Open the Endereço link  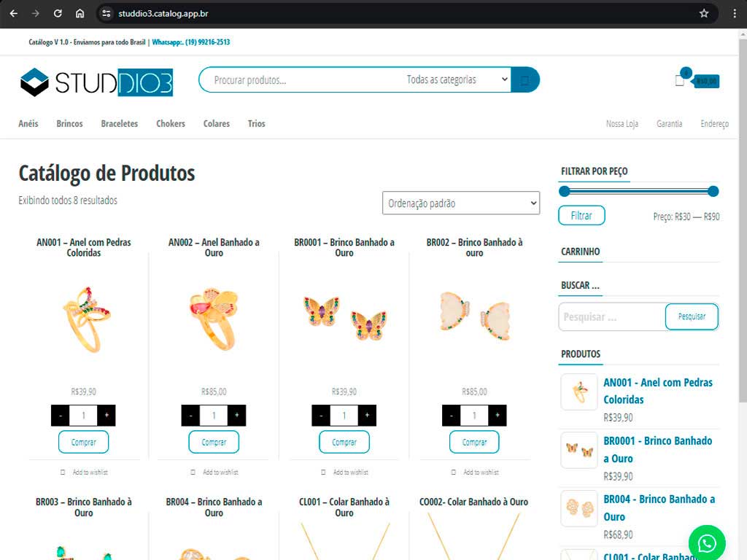pos(714,124)
